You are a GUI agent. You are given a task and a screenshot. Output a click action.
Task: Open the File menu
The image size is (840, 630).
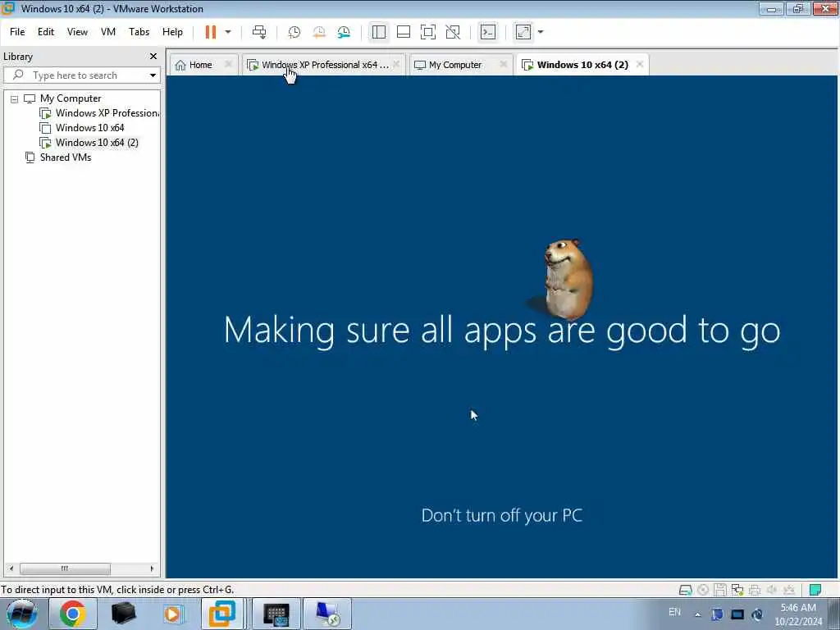[x=17, y=32]
